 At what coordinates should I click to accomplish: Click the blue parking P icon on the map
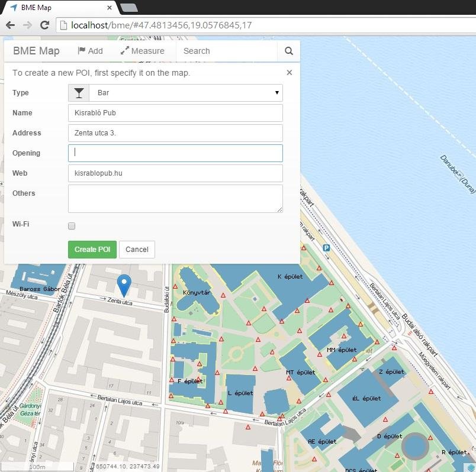pos(326,248)
